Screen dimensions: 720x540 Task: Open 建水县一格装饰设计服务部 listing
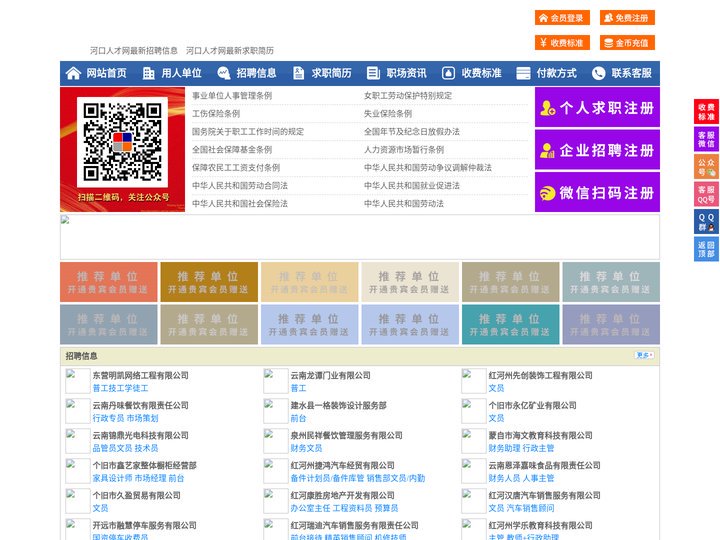[x=338, y=405]
